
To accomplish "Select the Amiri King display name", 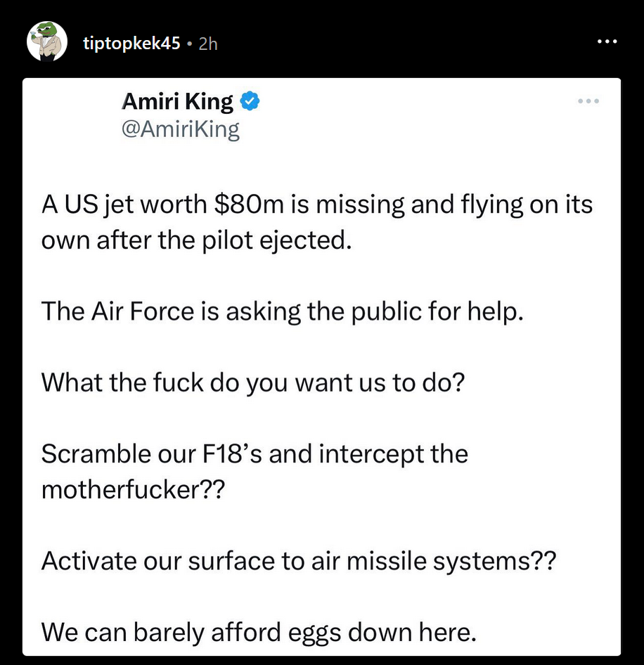I will (x=177, y=103).
